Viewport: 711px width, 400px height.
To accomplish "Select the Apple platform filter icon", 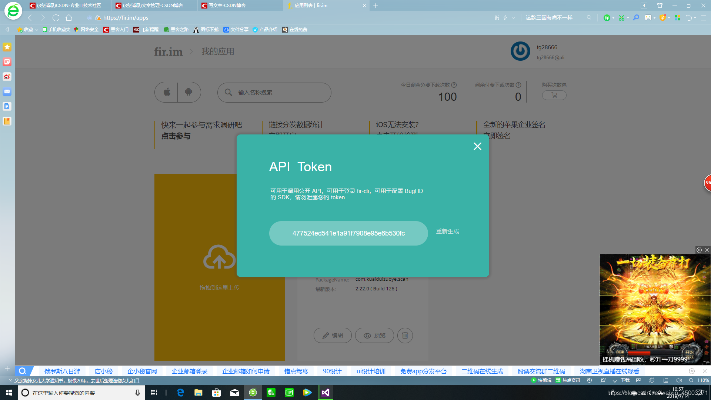I will (x=167, y=93).
